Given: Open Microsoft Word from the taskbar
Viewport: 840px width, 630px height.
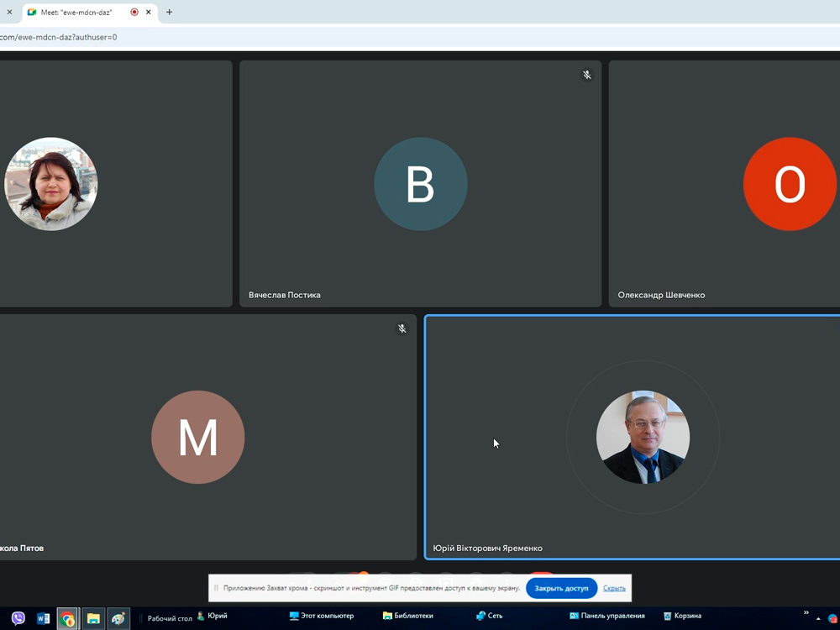Looking at the screenshot, I should [43, 619].
